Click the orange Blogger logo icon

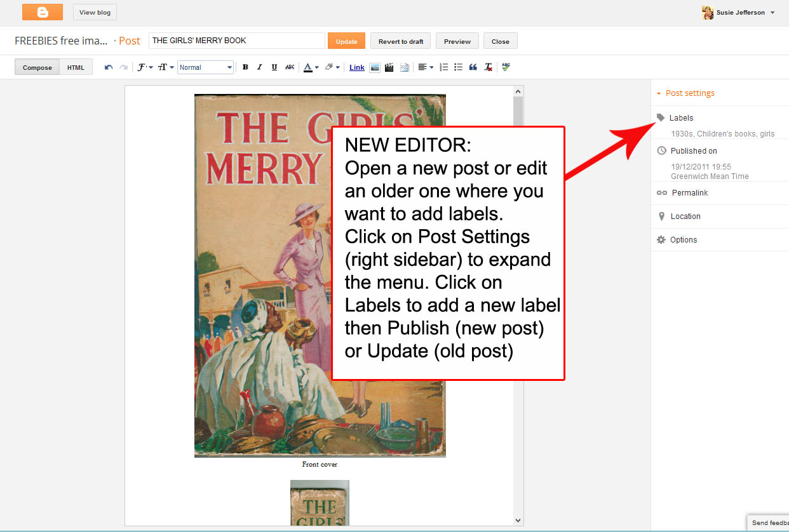tap(43, 12)
